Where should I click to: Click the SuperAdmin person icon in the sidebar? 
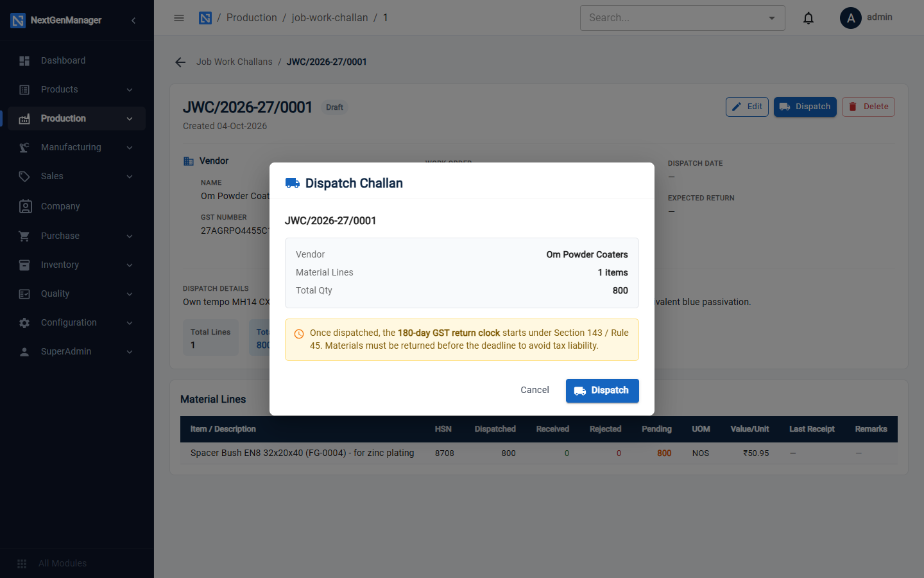(x=24, y=352)
